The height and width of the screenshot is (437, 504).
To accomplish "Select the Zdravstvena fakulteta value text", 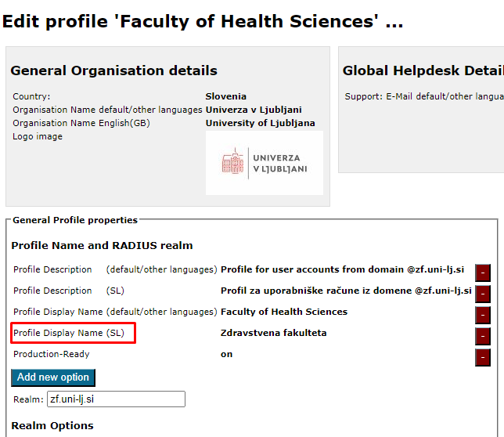I will pyautogui.click(x=274, y=333).
